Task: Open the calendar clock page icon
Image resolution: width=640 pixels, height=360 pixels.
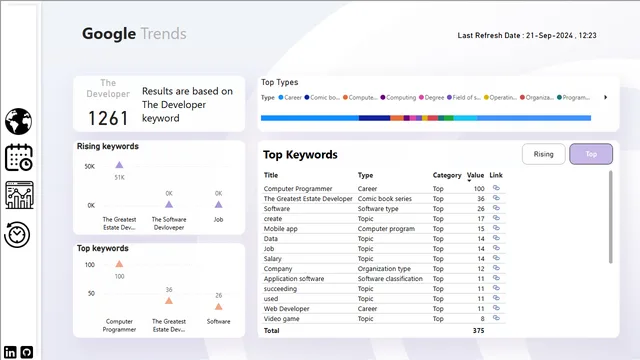Action: pos(19,157)
